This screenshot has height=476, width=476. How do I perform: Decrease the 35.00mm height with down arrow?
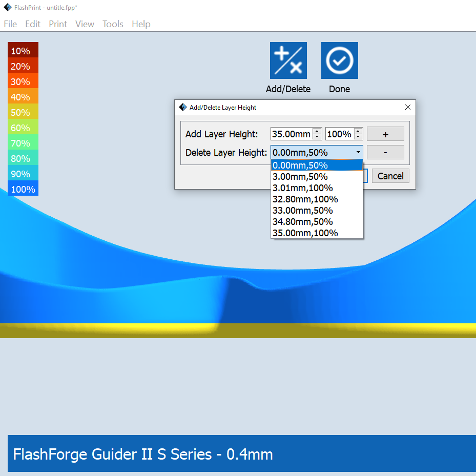tap(317, 137)
